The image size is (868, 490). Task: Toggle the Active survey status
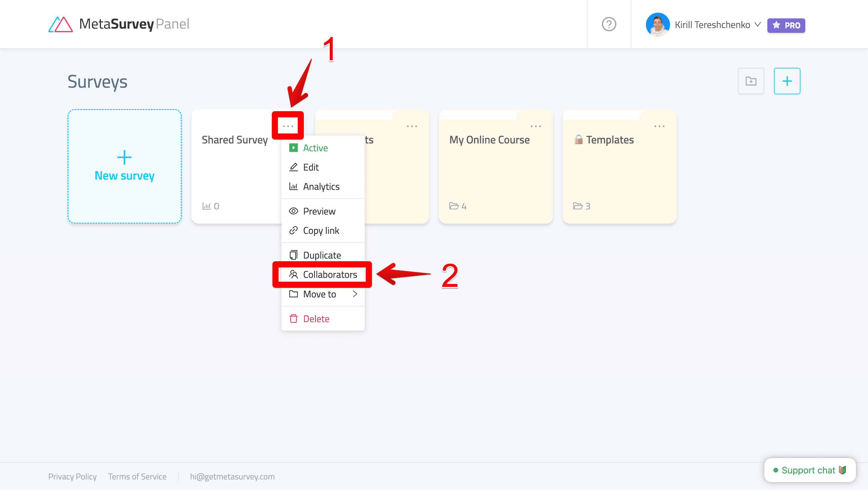[x=315, y=147]
